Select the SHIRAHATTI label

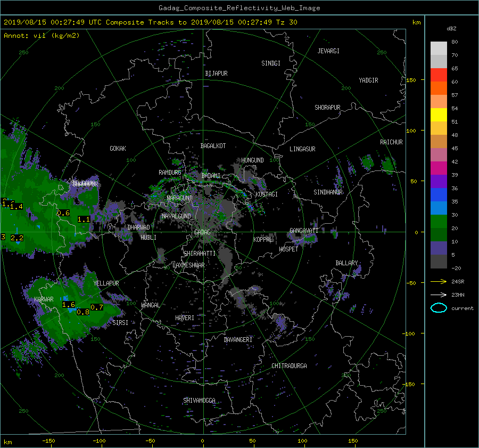pyautogui.click(x=200, y=254)
